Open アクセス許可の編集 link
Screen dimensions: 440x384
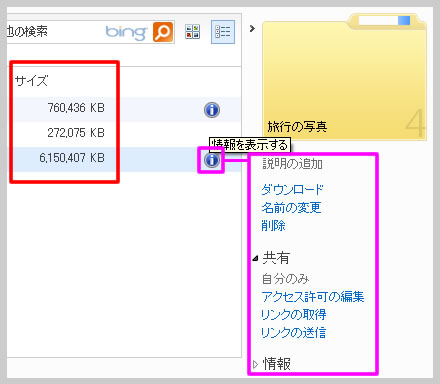coord(313,296)
